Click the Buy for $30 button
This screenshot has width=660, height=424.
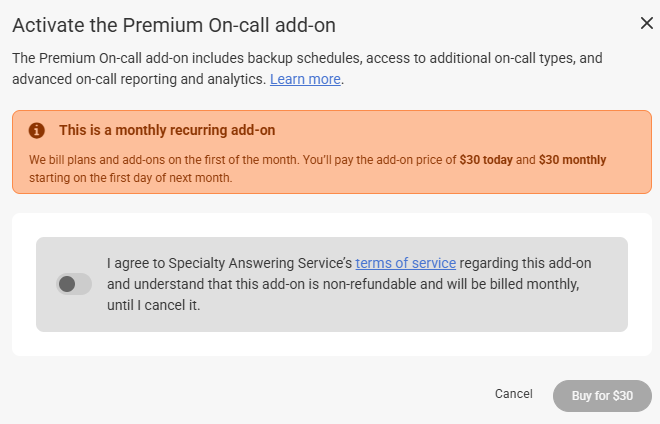(x=602, y=396)
